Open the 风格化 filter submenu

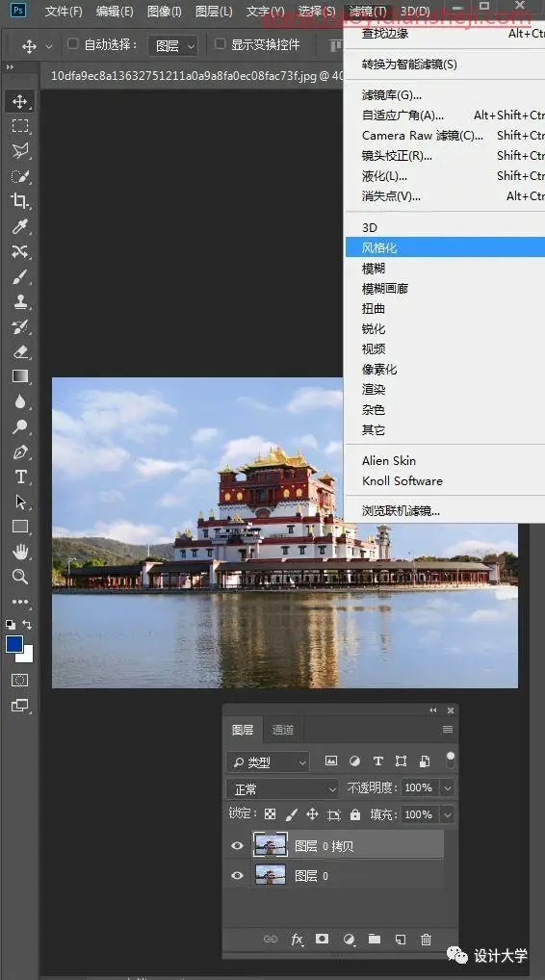445,247
